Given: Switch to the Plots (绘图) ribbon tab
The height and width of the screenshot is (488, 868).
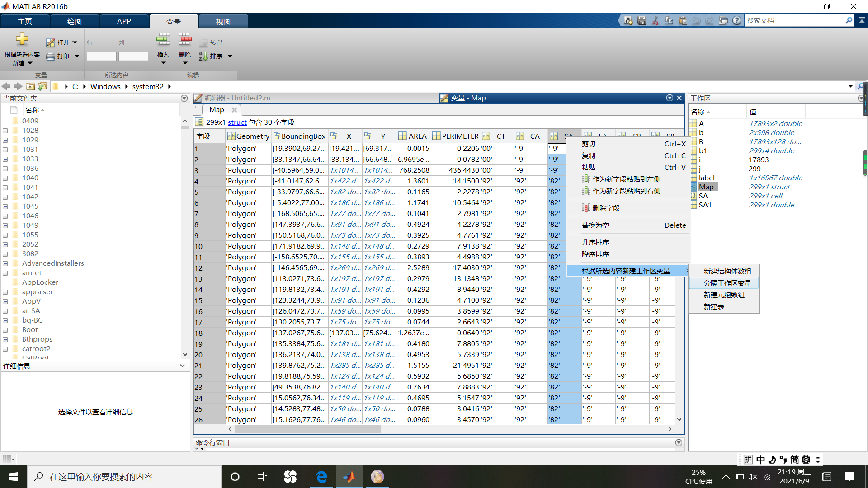Looking at the screenshot, I should click(x=75, y=21).
